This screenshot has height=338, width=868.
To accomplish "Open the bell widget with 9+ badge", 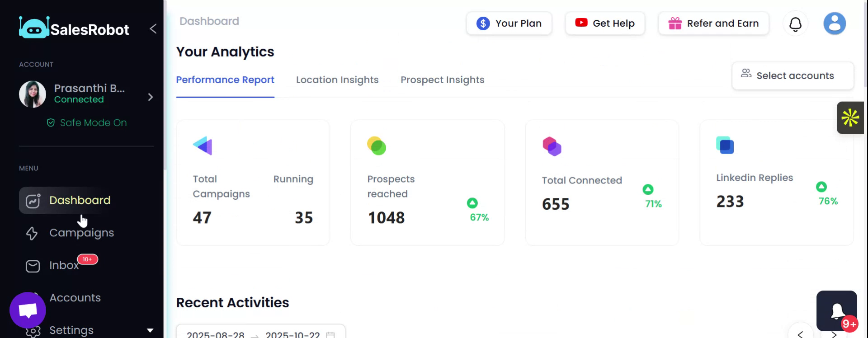I will pyautogui.click(x=837, y=311).
